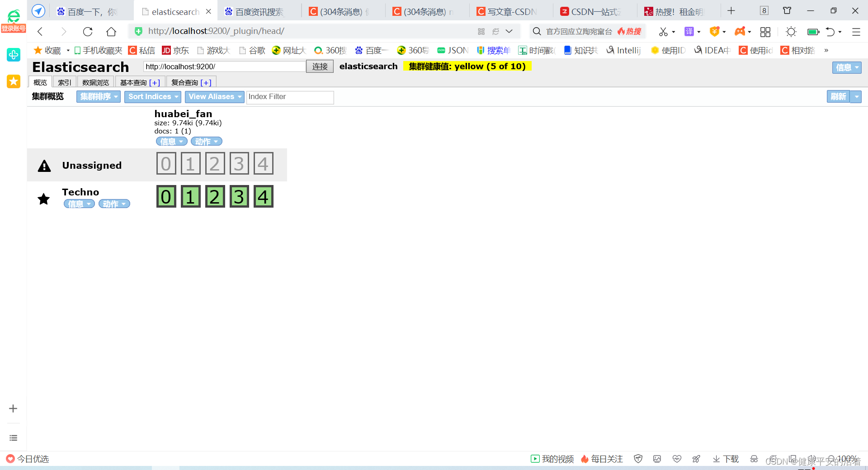
Task: Expand the View Aliases dropdown
Action: click(x=215, y=97)
